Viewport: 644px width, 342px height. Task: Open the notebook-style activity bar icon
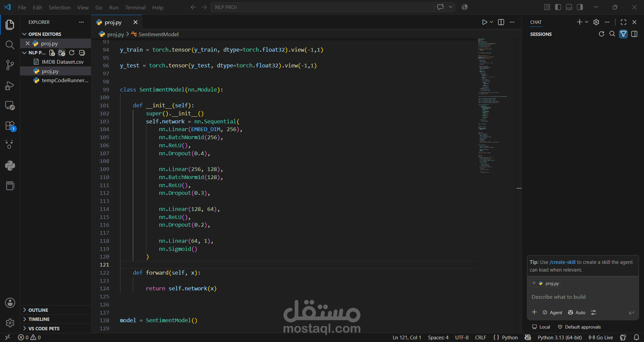(10, 185)
